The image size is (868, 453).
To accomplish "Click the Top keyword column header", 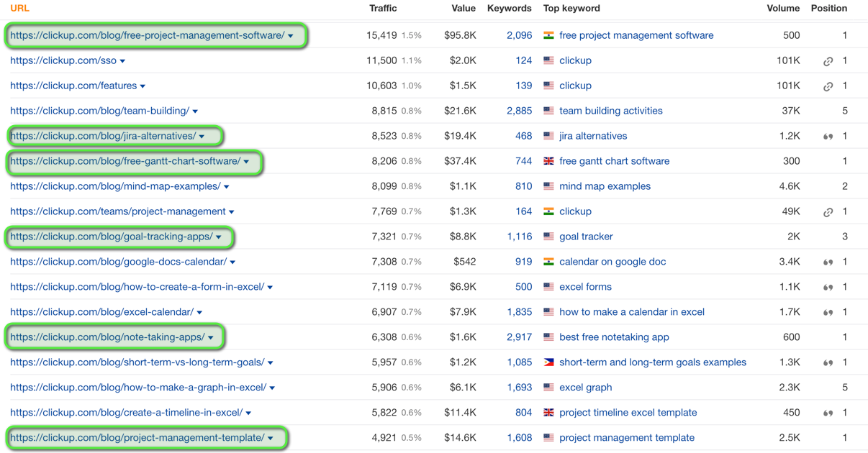I will [571, 9].
